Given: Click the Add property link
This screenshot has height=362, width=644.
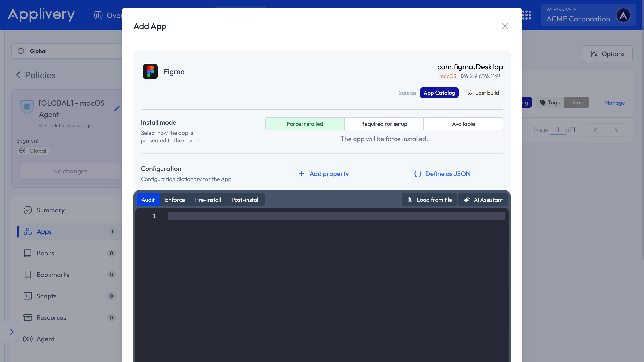Looking at the screenshot, I should click(x=323, y=174).
